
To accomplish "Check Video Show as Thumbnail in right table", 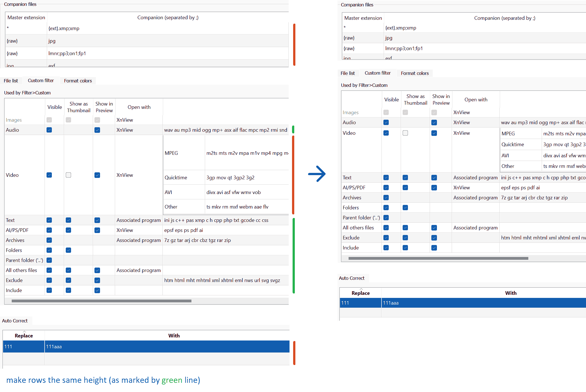I will (405, 133).
